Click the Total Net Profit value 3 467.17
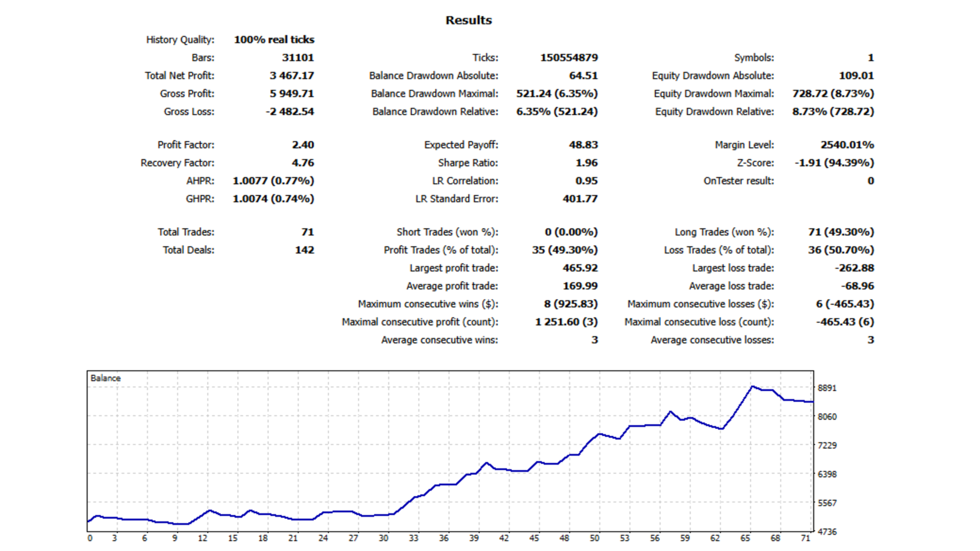Screen dimensions: 980x551 291,76
